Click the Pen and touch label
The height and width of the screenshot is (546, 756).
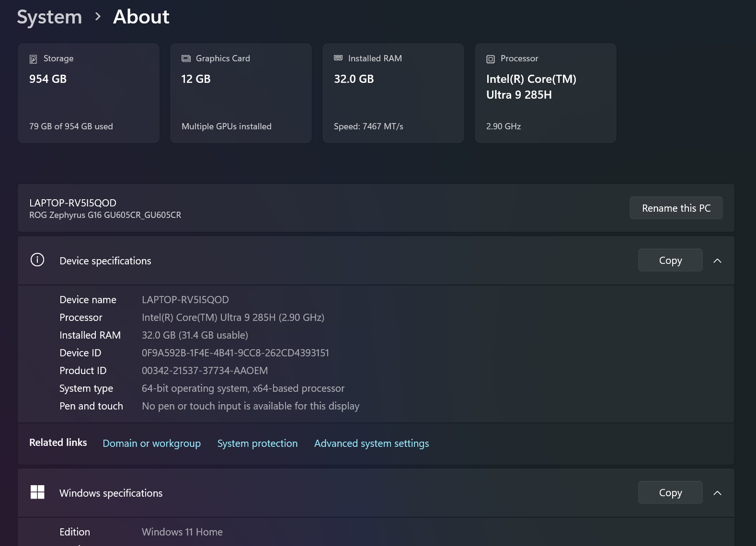(91, 406)
